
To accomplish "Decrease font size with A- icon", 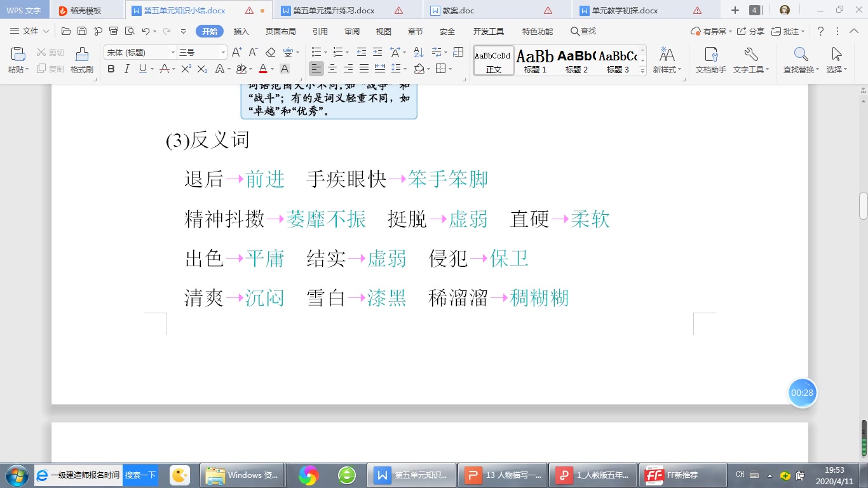I will (x=253, y=52).
